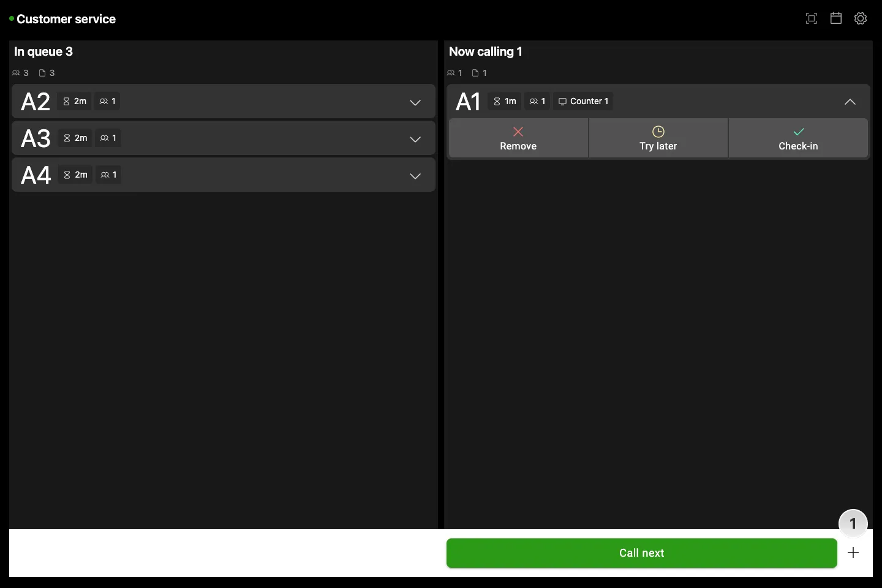Click the people count badge on A4
This screenshot has width=882, height=588.
coord(108,175)
